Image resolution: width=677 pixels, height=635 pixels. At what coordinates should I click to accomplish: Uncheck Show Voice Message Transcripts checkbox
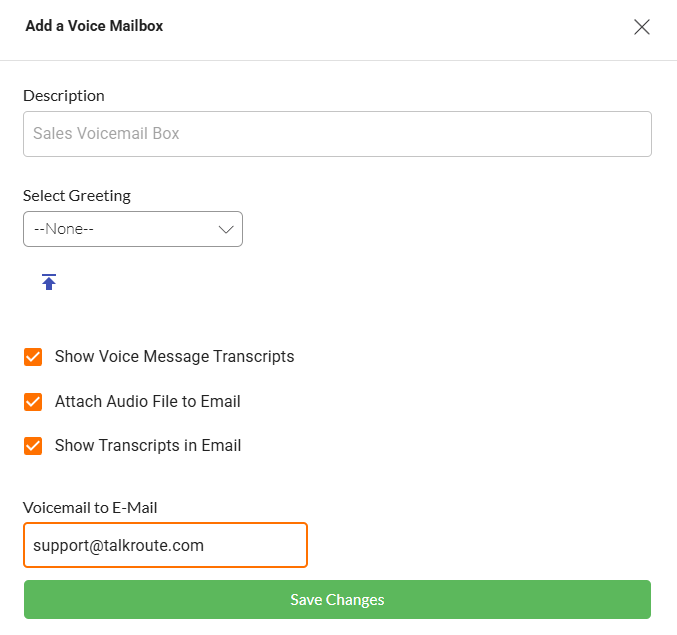33,357
